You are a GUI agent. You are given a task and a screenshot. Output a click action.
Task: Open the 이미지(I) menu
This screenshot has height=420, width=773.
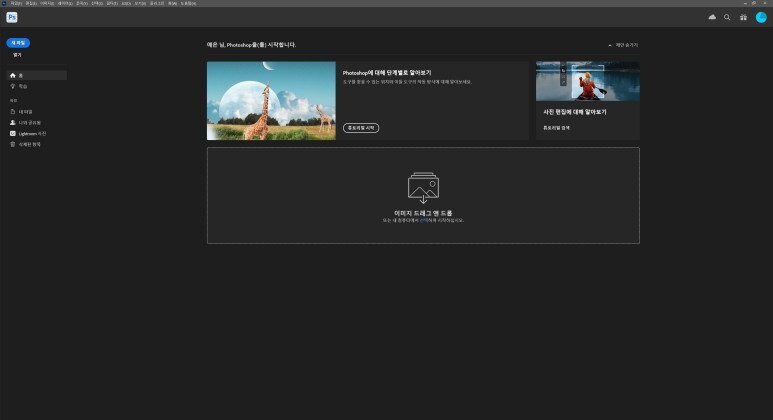(47, 3)
